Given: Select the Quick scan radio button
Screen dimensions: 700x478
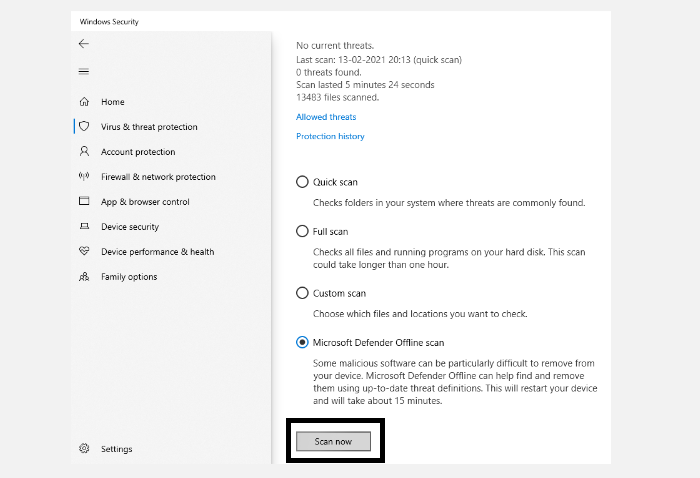Looking at the screenshot, I should tap(302, 182).
